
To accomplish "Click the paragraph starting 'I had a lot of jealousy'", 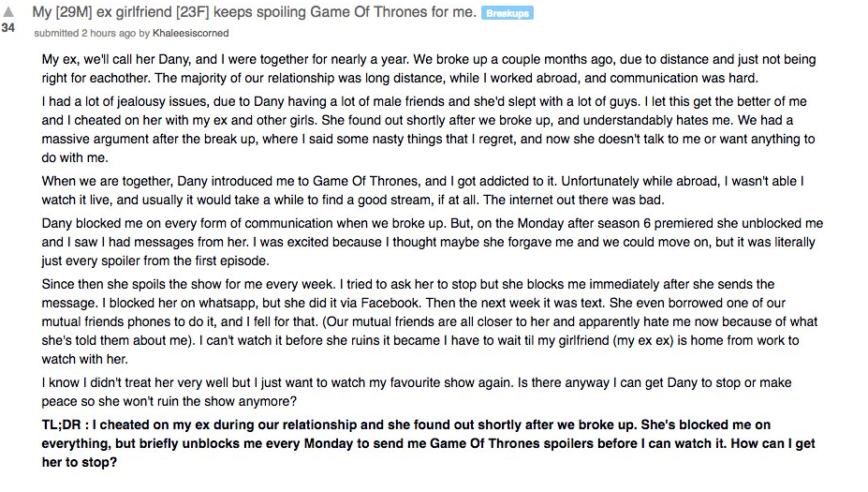I will 428,129.
